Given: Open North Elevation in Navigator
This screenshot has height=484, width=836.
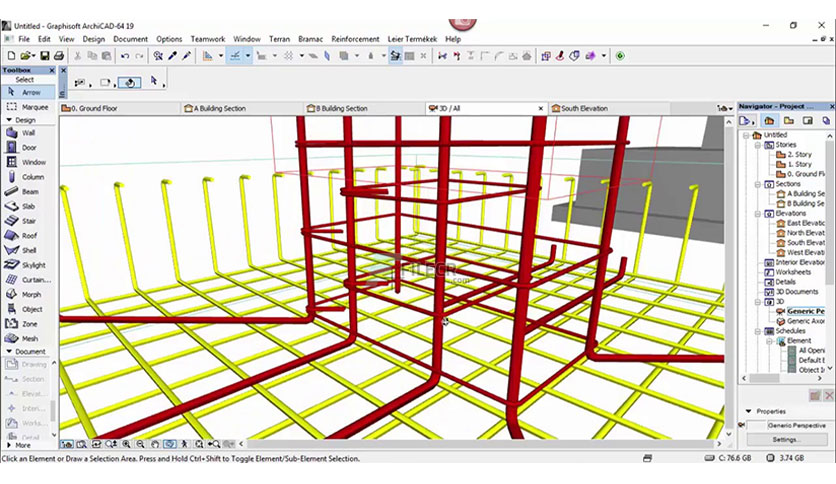Looking at the screenshot, I should point(805,233).
